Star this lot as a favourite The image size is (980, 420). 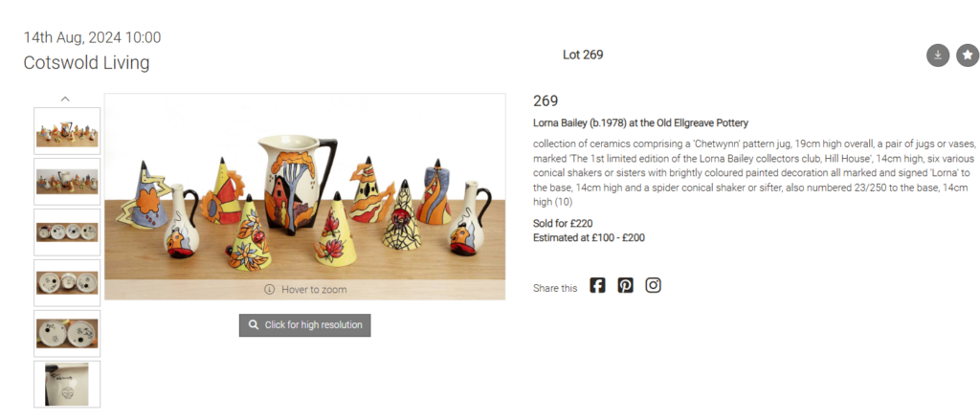(968, 55)
